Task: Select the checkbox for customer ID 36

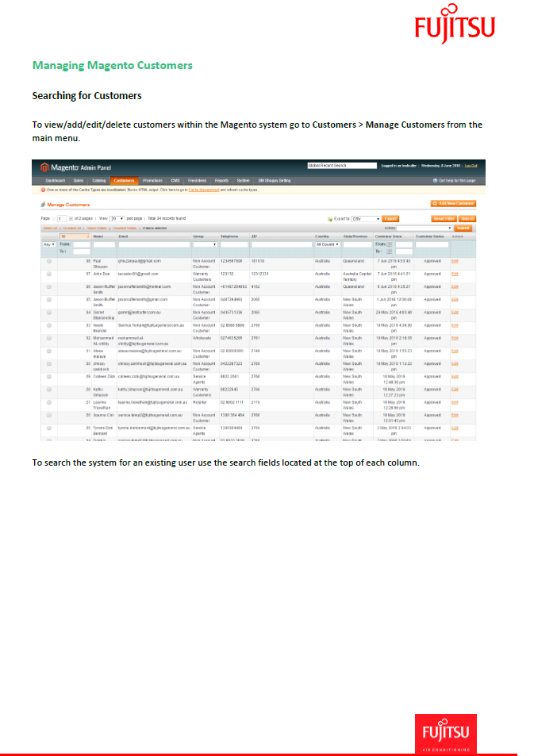Action: point(49,287)
